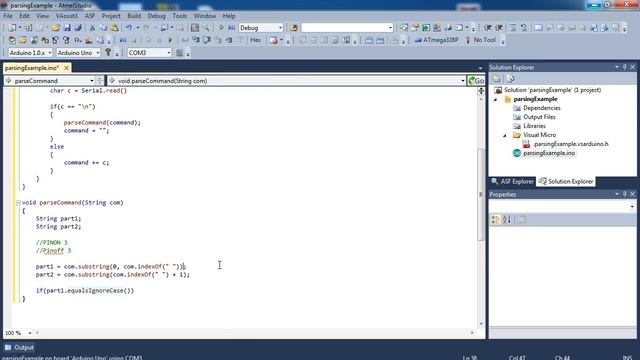Click the Cut scissors icon
Screen dimensions: 640x360
click(92, 28)
